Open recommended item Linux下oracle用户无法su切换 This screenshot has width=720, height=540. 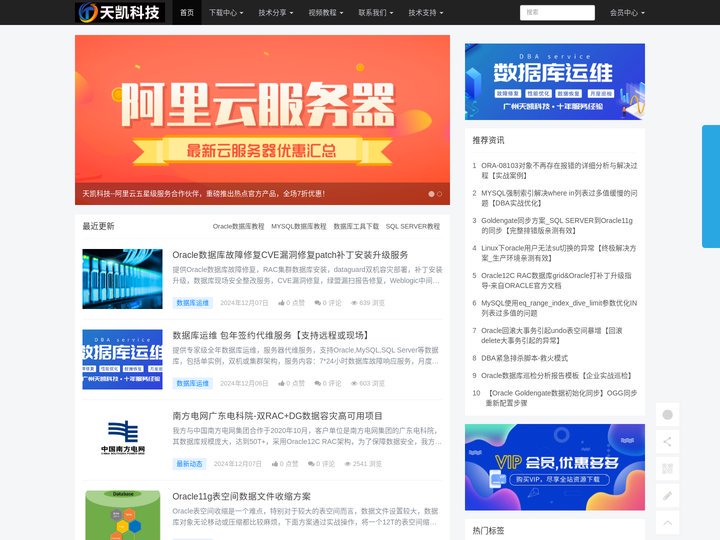558,253
